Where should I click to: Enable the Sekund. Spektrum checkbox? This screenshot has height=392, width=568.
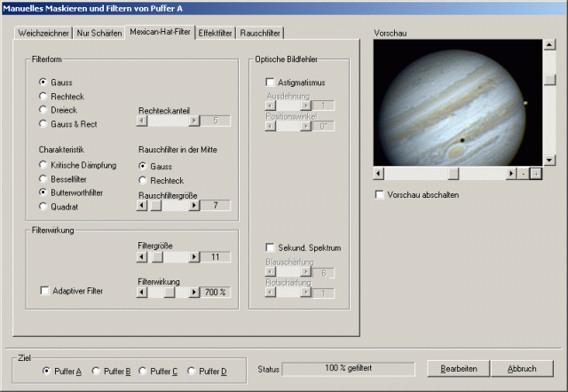click(270, 247)
